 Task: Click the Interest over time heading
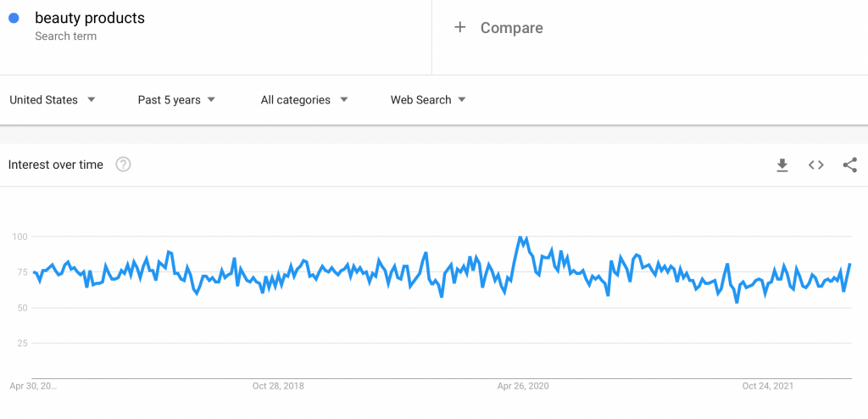click(55, 165)
